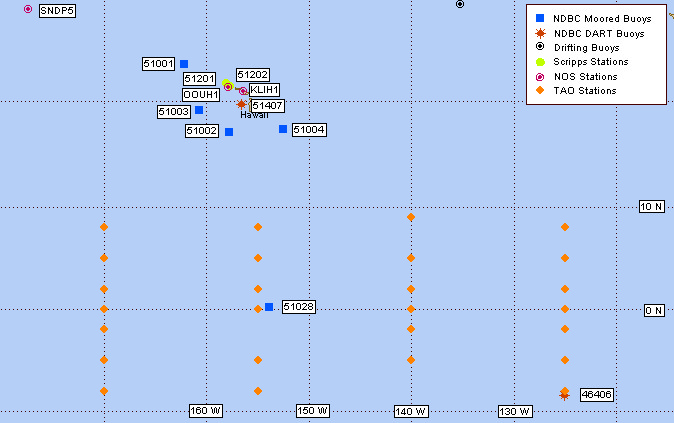The width and height of the screenshot is (674, 423).
Task: Click the 51002 buoy label
Action: coord(202,131)
